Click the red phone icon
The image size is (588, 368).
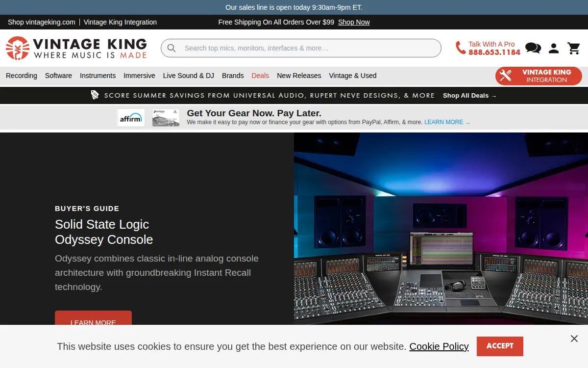[461, 48]
